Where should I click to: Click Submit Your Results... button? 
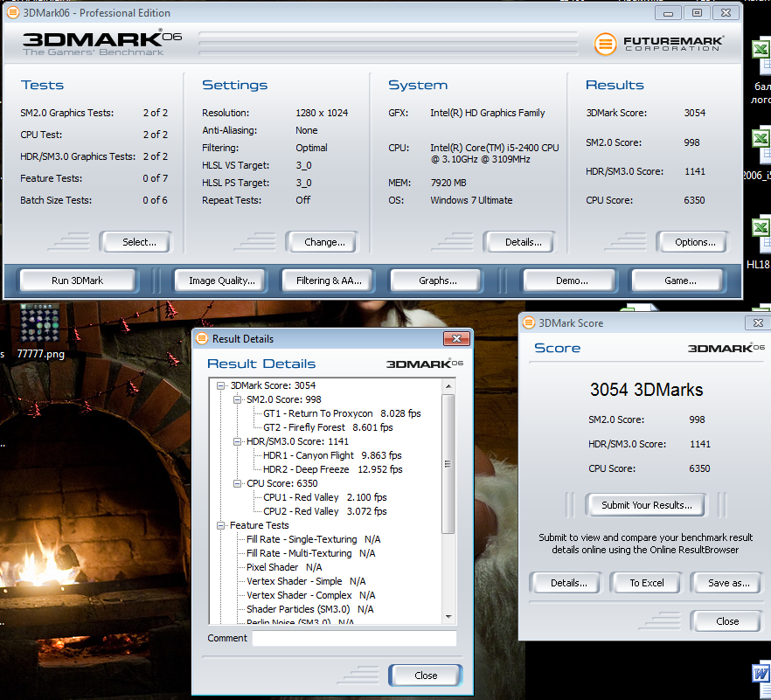pos(646,505)
